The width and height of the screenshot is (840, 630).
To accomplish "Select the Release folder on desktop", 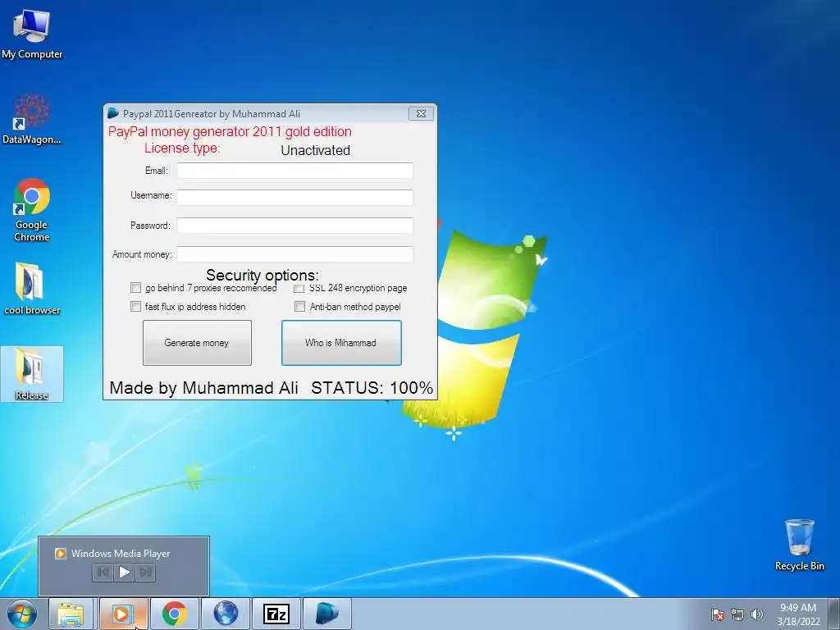I will [32, 374].
